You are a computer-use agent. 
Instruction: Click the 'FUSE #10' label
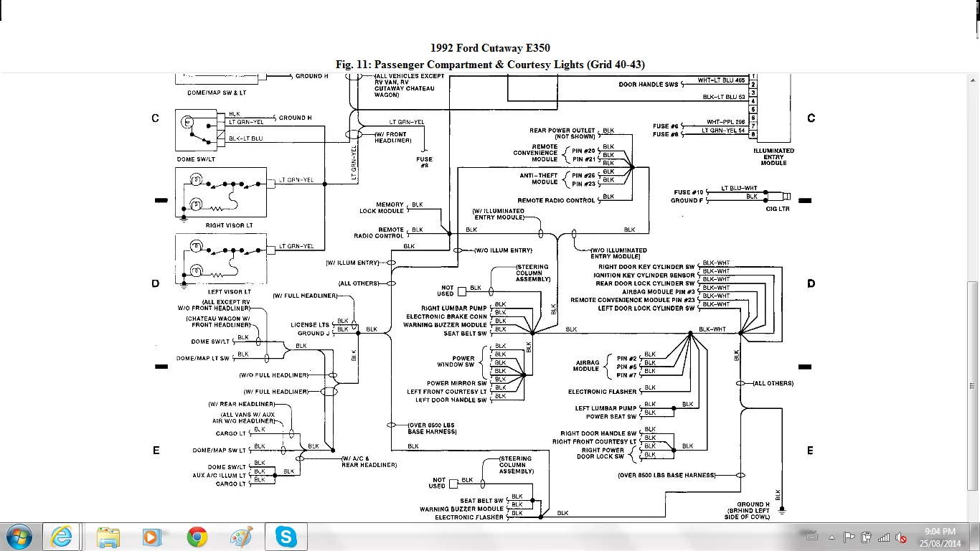point(687,192)
